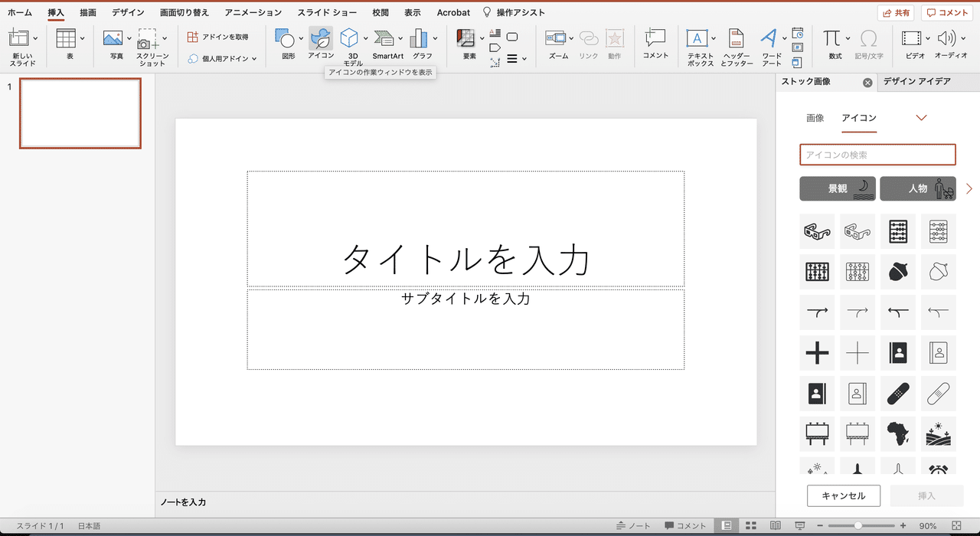Select the filled billboard icon
The width and height of the screenshot is (980, 536).
coord(817,433)
